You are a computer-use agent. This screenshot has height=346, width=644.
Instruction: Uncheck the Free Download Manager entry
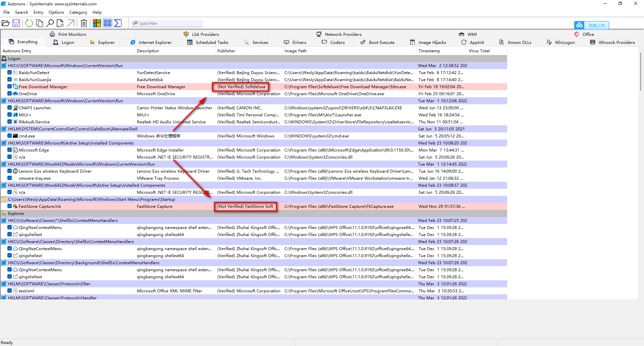[10, 86]
